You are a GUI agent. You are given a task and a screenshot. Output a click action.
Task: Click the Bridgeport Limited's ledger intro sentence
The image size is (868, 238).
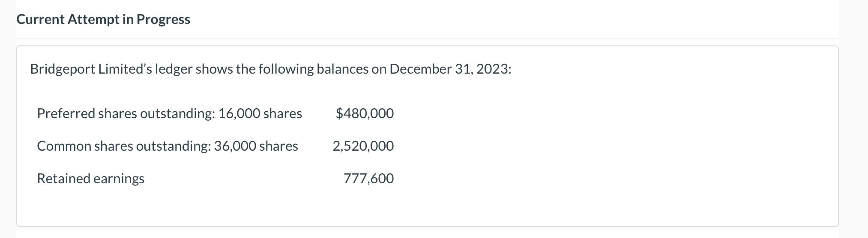click(271, 69)
